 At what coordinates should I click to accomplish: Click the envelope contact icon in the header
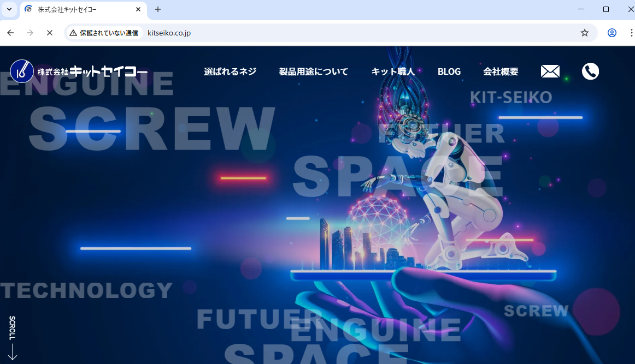click(x=550, y=71)
